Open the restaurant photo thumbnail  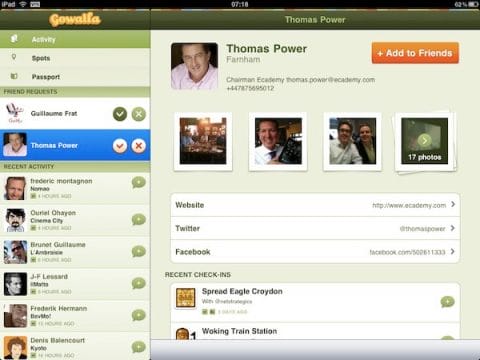203,141
